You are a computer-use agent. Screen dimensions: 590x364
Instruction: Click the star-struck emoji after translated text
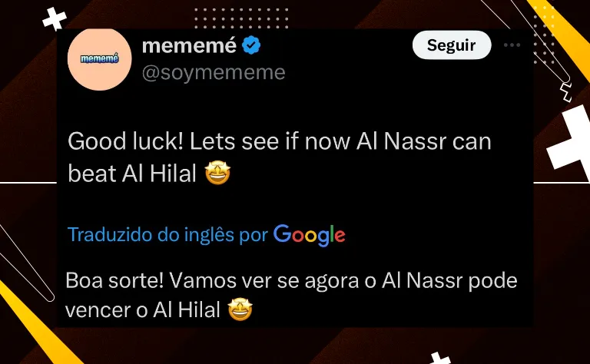[240, 309]
